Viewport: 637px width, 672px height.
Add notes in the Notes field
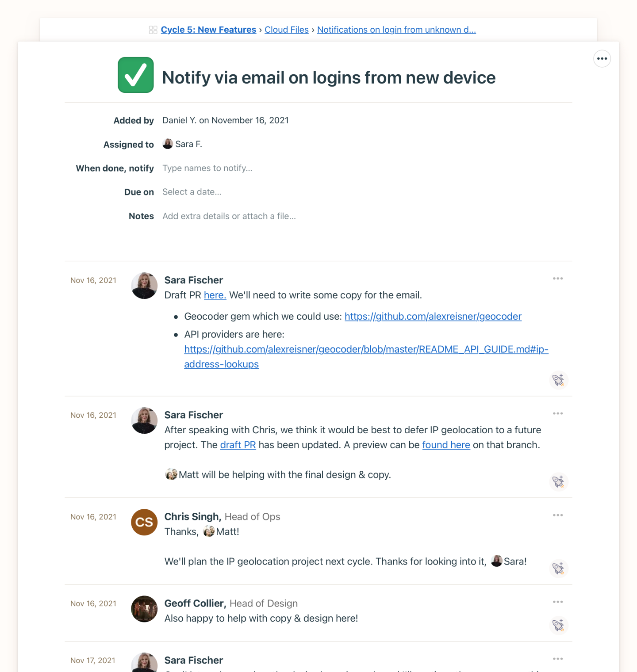pos(229,216)
